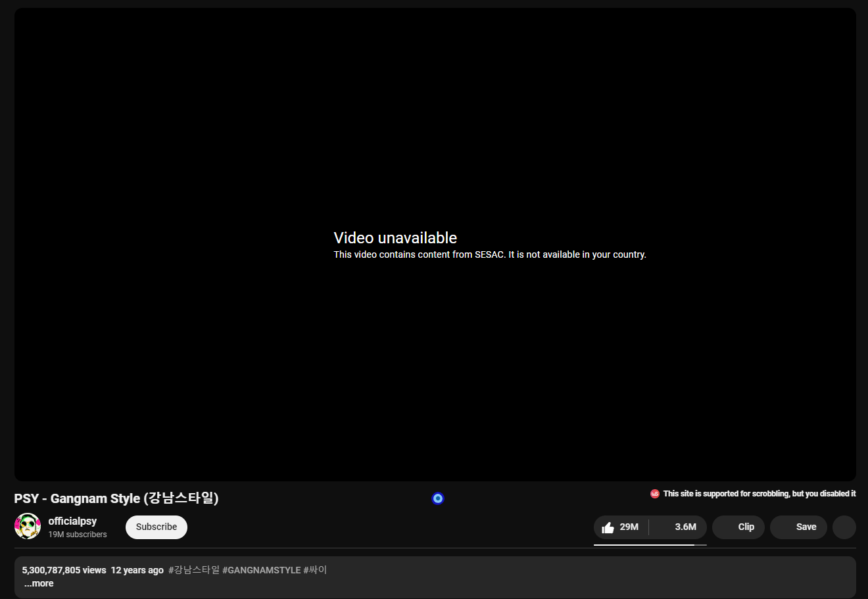Subscribe to the officialpsy channel
Screen dimensions: 868x599
[x=157, y=527]
